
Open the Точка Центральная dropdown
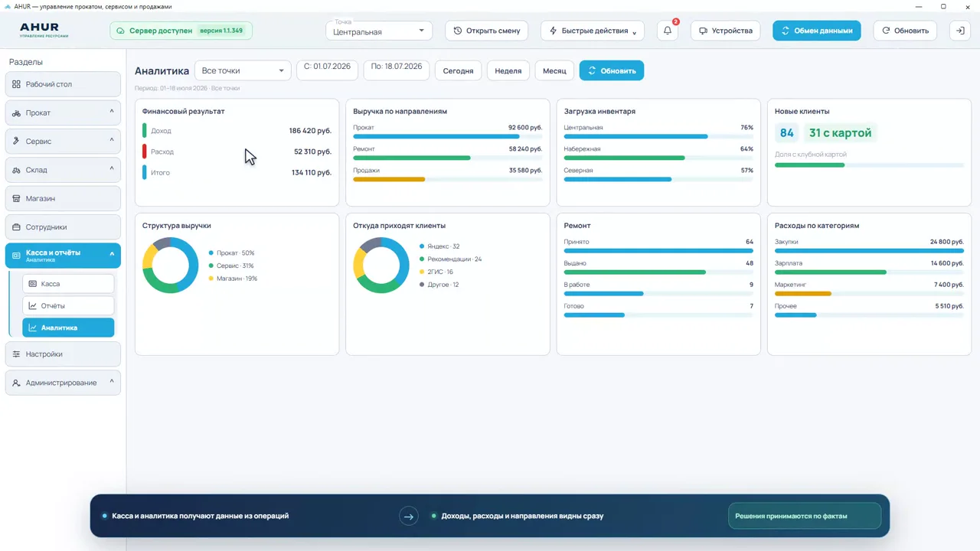point(379,31)
